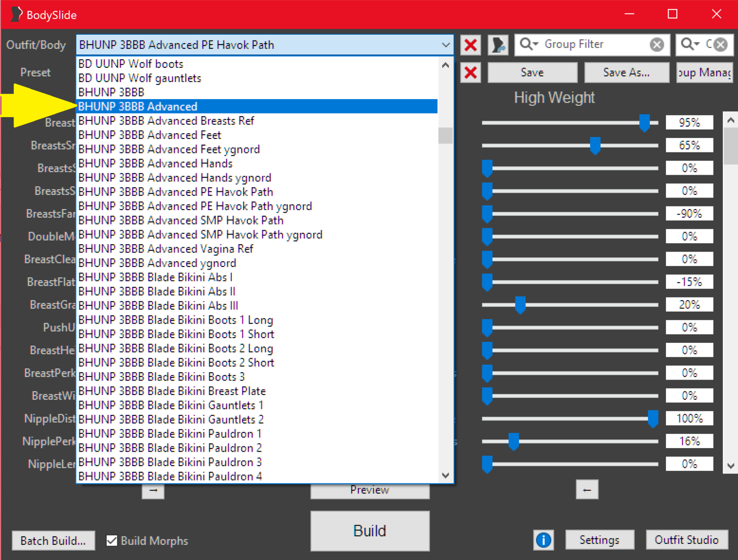Open Settings
738x560 pixels.
coord(600,540)
